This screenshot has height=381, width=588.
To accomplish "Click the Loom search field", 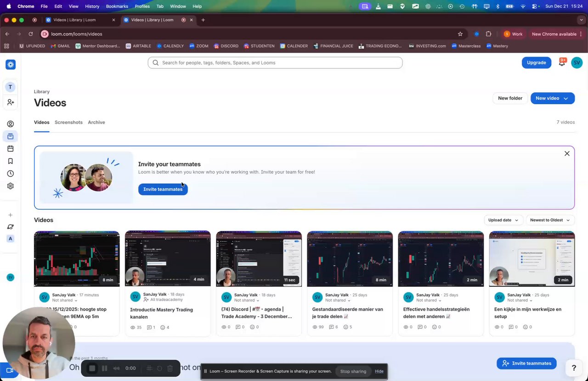I will (x=275, y=63).
